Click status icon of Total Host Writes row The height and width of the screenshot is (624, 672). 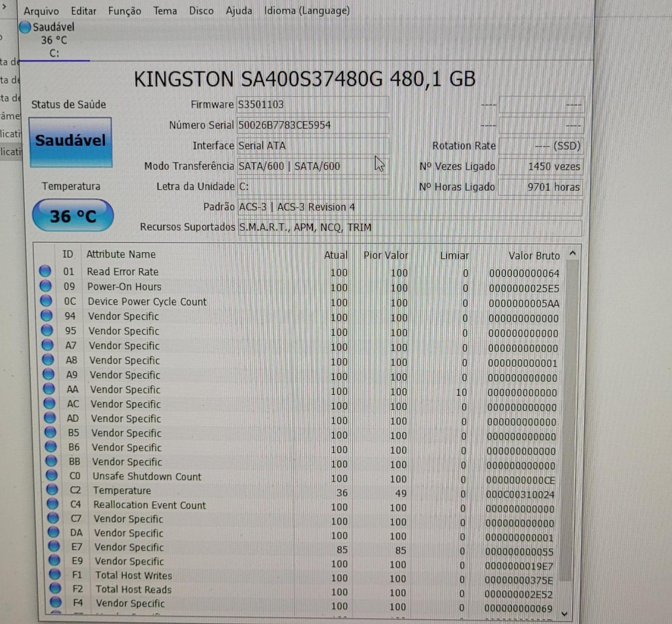[55, 574]
